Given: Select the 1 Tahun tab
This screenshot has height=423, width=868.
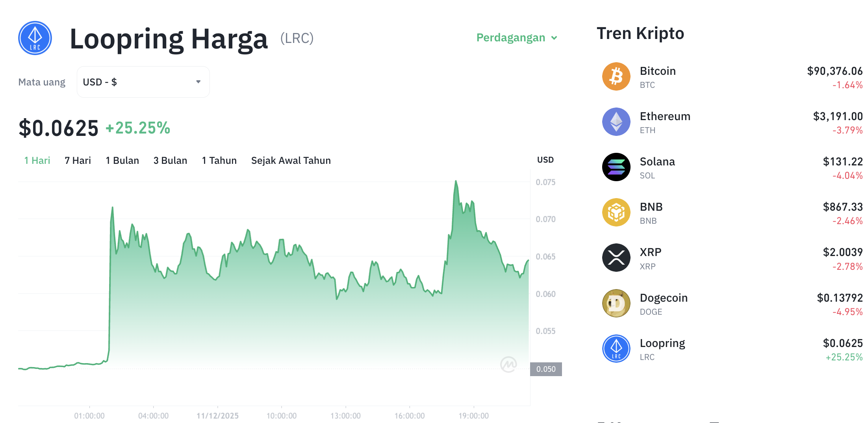Looking at the screenshot, I should (x=219, y=160).
